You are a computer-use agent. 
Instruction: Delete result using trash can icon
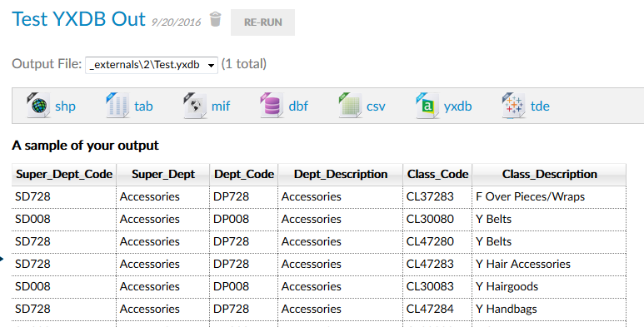pyautogui.click(x=215, y=19)
